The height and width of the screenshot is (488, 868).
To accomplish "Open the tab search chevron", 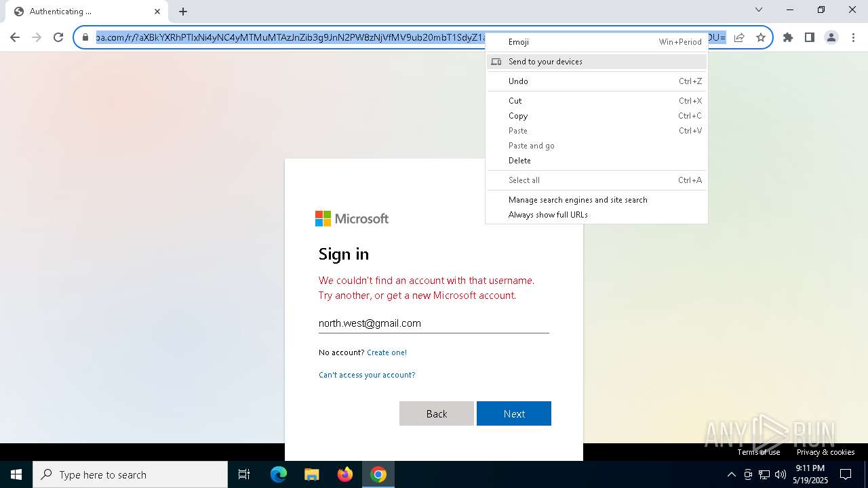I will pyautogui.click(x=759, y=9).
